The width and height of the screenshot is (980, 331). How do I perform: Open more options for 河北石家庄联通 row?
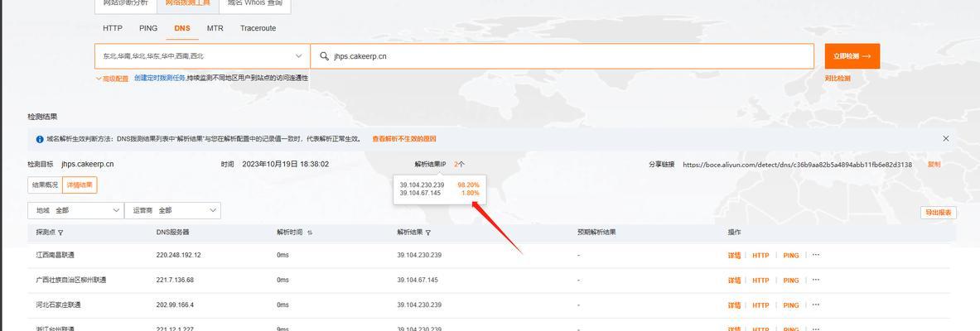816,305
